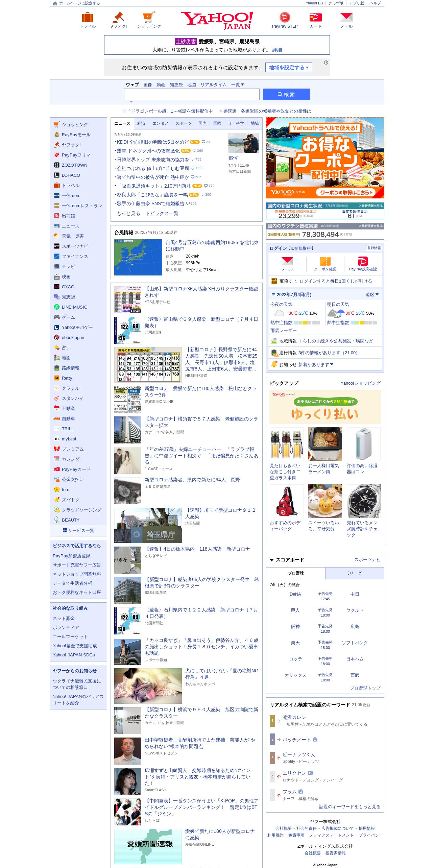Open もっと見る link under news topics
This screenshot has width=434, height=868.
click(x=128, y=213)
